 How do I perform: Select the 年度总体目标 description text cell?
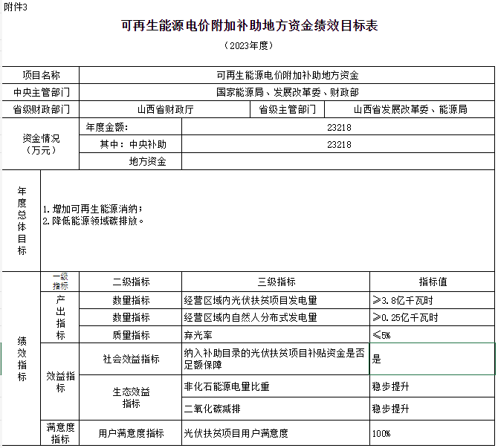[268, 221]
